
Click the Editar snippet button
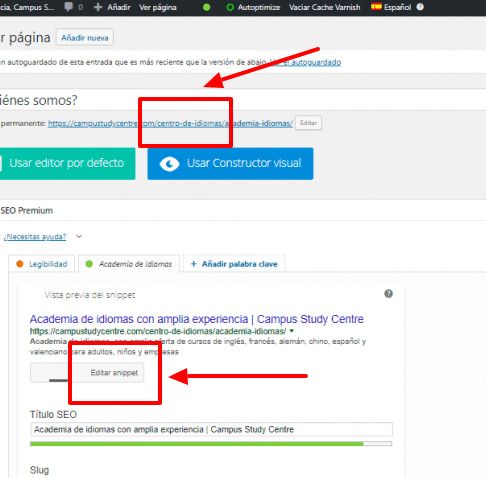pos(87,373)
